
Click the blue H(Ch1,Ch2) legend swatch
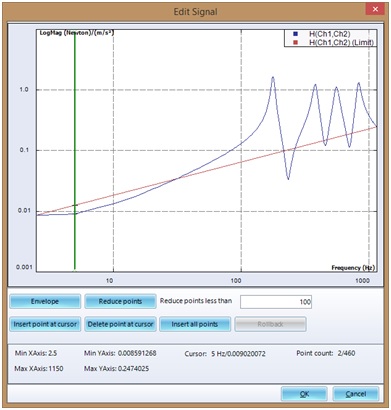295,34
